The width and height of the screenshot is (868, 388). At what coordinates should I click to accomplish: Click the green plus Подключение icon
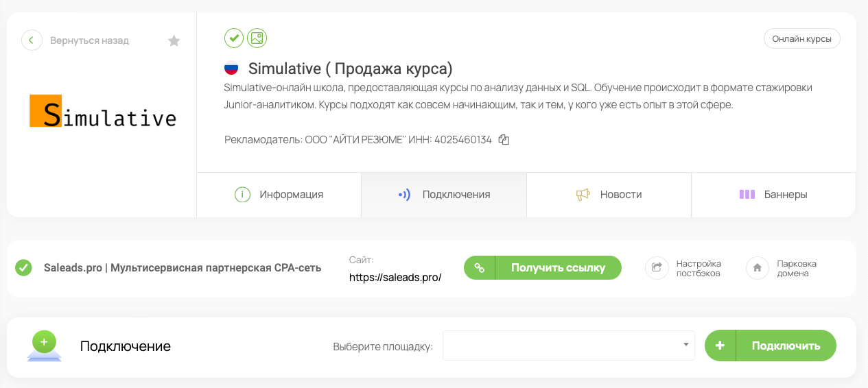tap(44, 345)
